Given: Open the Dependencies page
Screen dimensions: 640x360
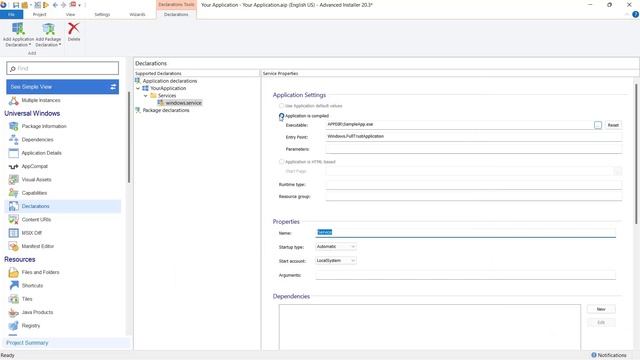Looking at the screenshot, I should point(37,140).
